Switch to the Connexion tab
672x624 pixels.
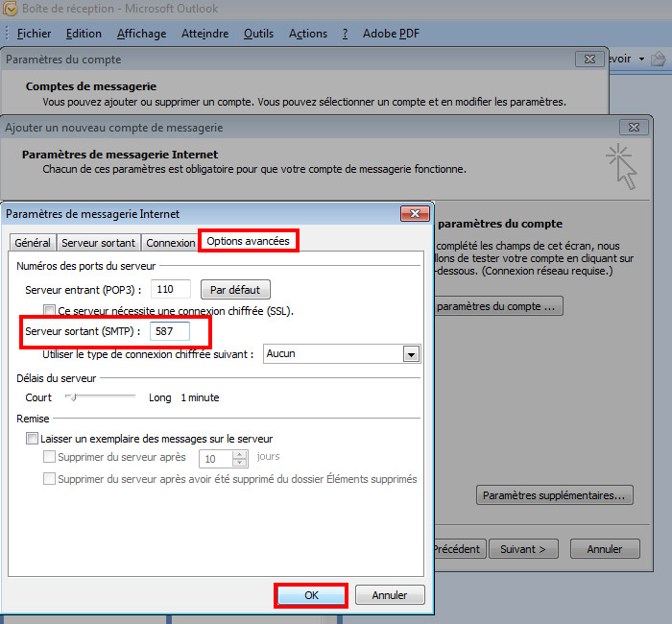[171, 243]
